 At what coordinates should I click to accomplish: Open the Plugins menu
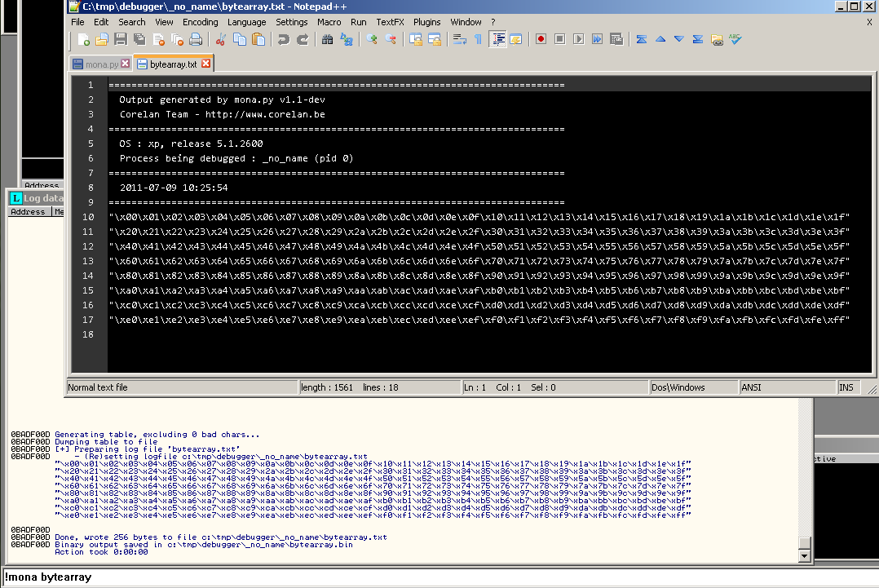[x=426, y=22]
